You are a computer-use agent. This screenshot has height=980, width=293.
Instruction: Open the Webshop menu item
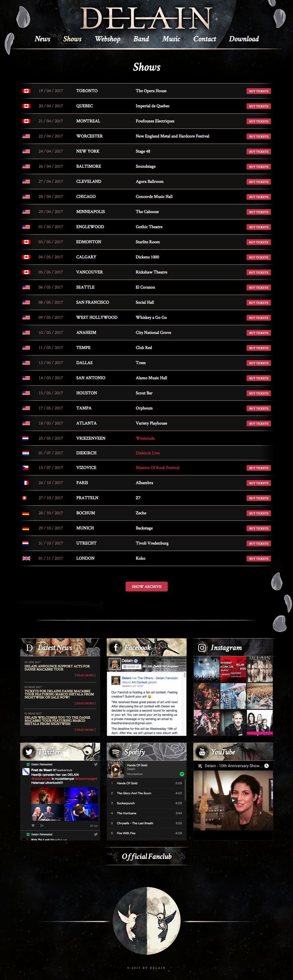[x=107, y=39]
